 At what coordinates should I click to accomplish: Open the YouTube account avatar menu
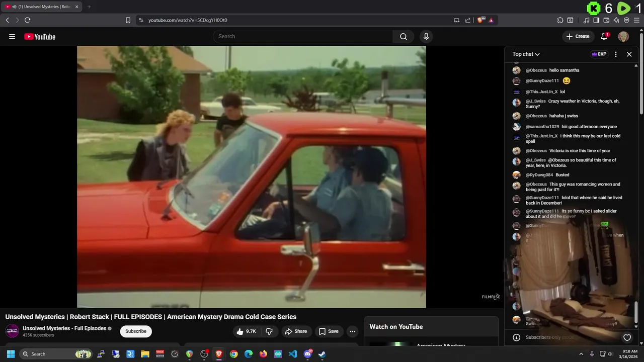[x=623, y=36]
